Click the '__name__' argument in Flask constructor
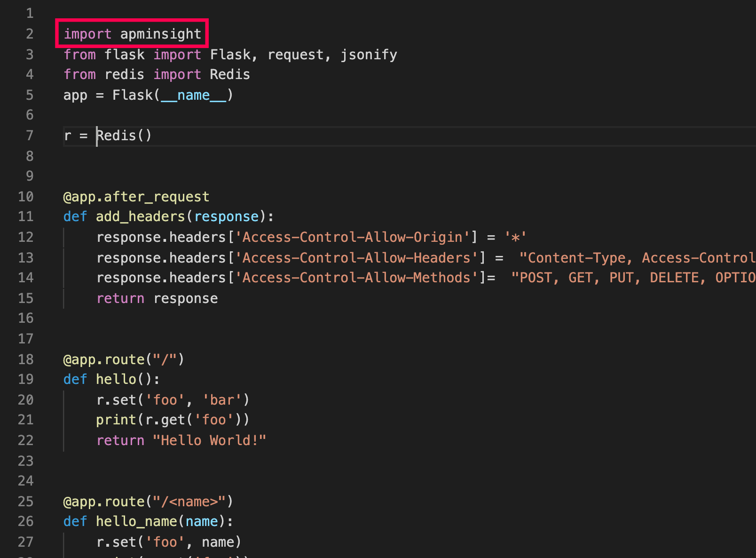The image size is (756, 558). point(193,95)
